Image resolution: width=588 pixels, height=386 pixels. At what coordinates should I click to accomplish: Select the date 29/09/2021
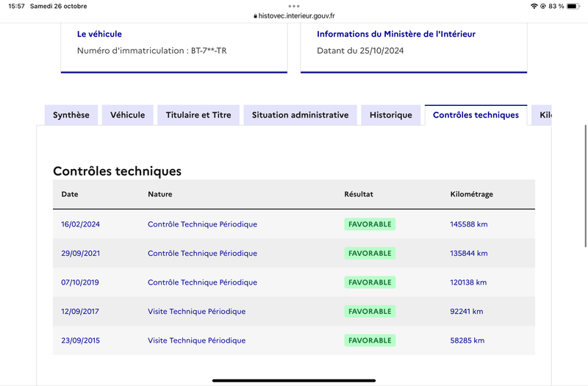pos(81,253)
